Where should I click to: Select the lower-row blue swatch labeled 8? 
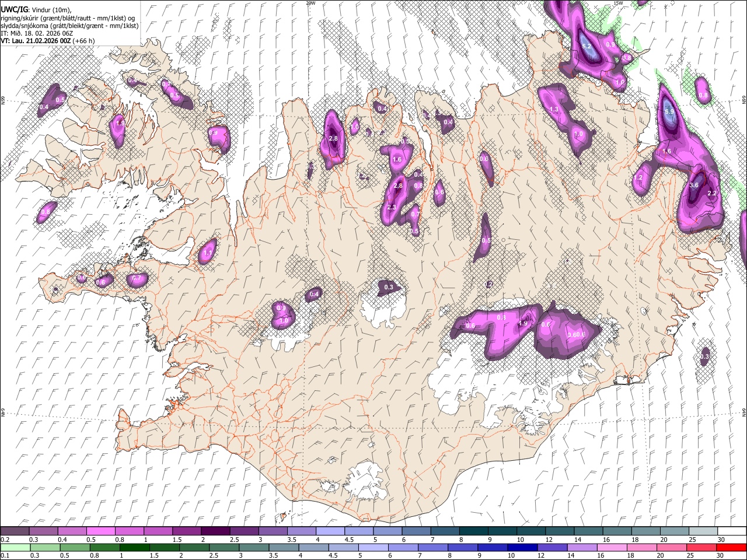(x=463, y=547)
